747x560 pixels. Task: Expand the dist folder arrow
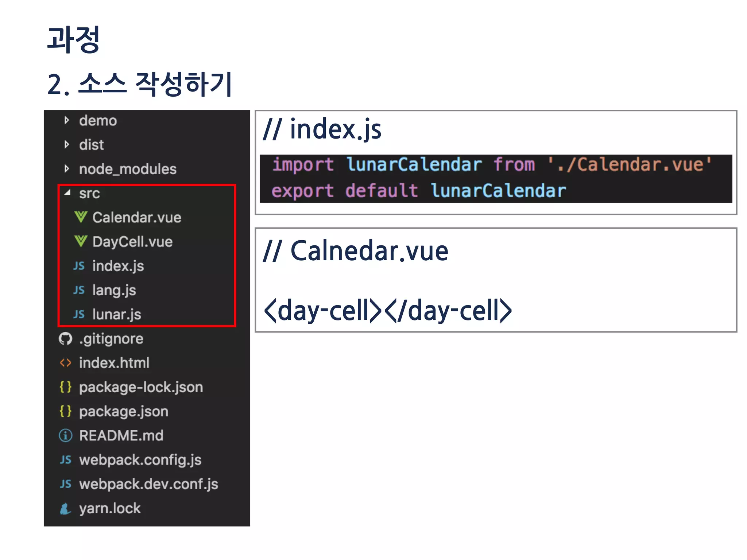coord(67,144)
